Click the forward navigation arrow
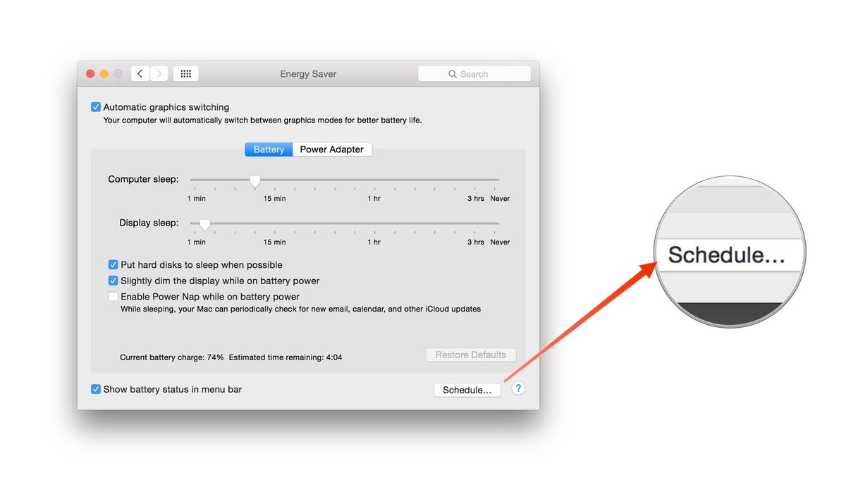846x504 pixels. point(159,73)
